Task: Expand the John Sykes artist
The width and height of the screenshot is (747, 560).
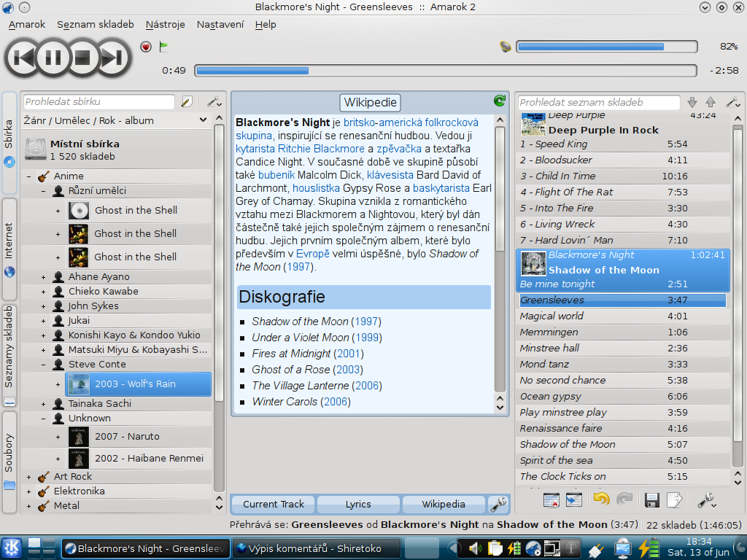Action: (x=43, y=306)
